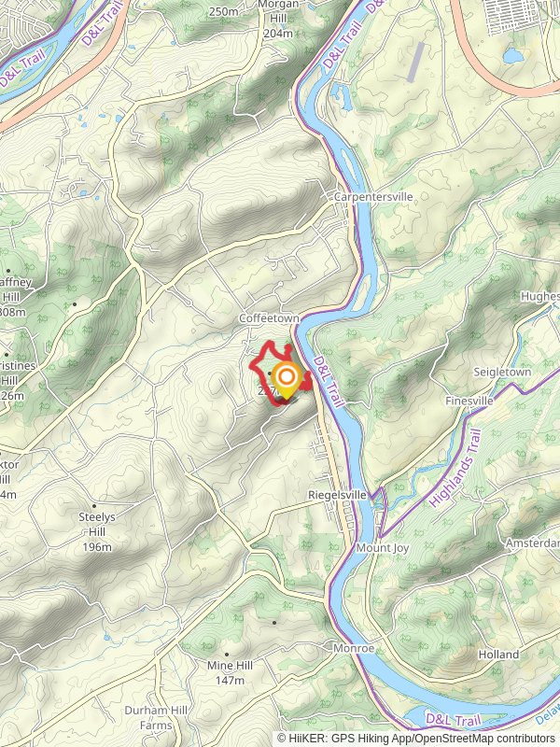Click the Coffeetown place label

point(270,318)
